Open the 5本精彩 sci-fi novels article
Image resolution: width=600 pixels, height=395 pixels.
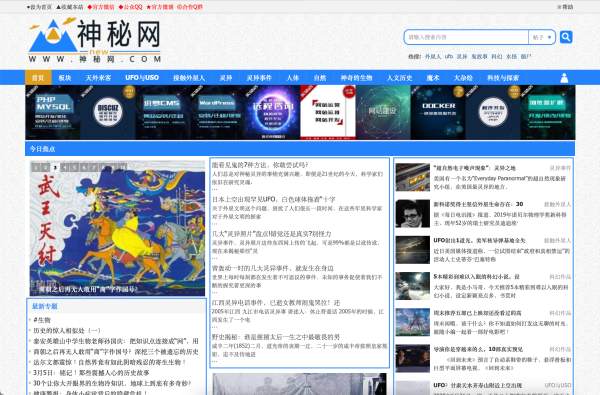click(476, 276)
